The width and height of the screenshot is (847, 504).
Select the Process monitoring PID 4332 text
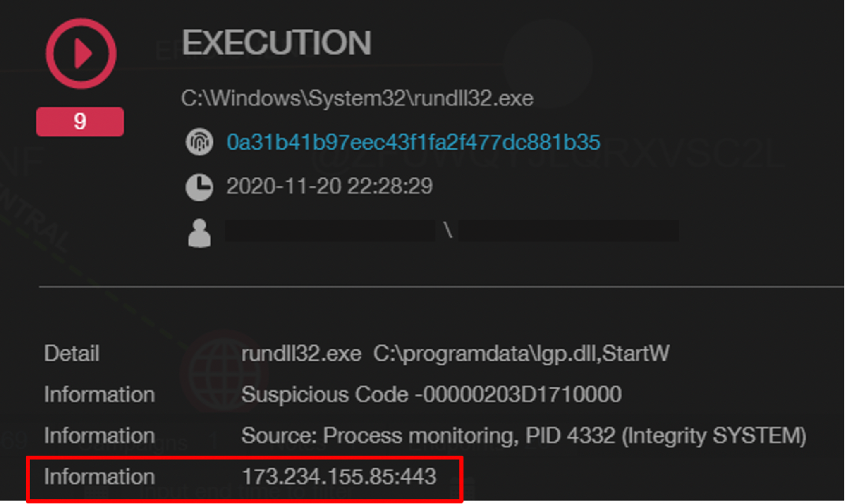pos(524,435)
